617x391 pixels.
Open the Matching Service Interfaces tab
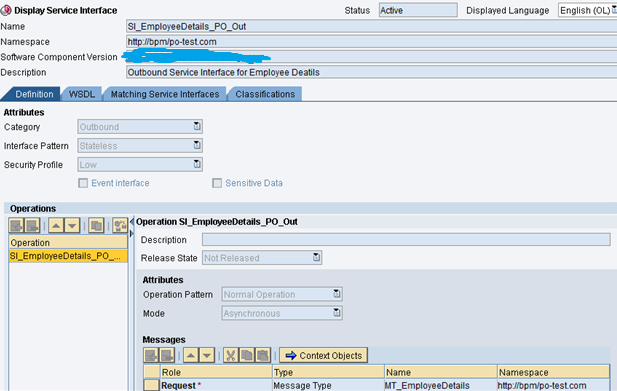click(165, 94)
